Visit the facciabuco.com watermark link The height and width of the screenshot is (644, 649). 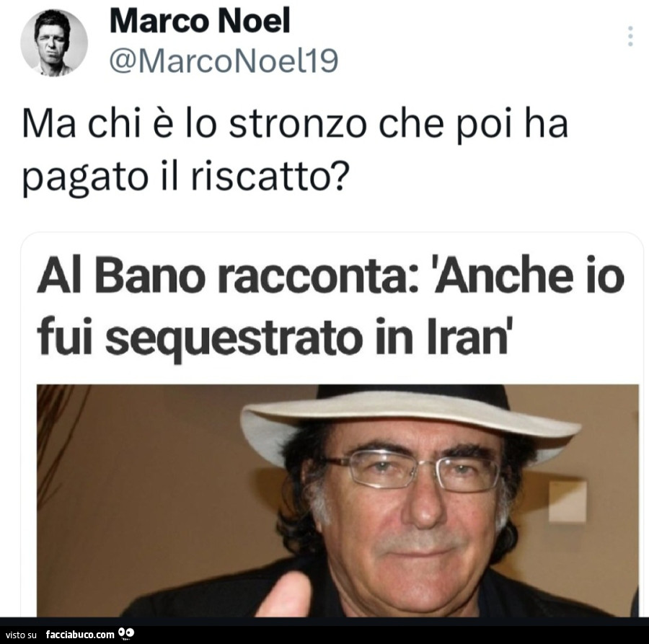tap(80, 634)
